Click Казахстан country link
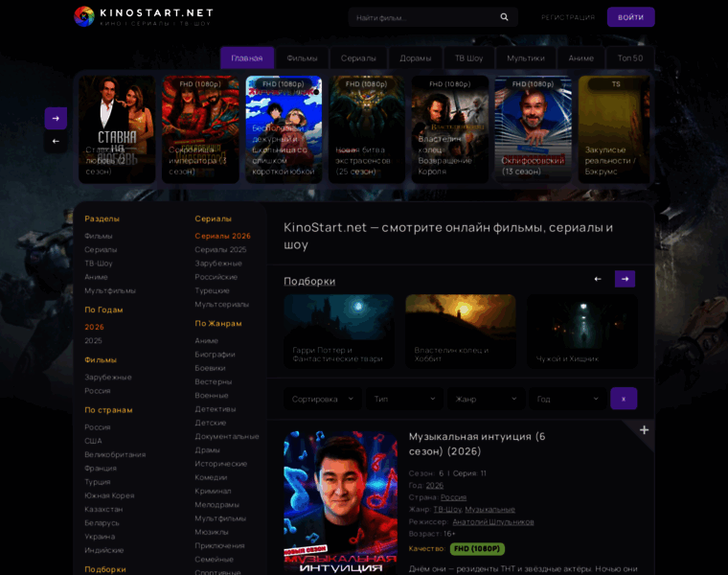728x575 pixels. [103, 509]
